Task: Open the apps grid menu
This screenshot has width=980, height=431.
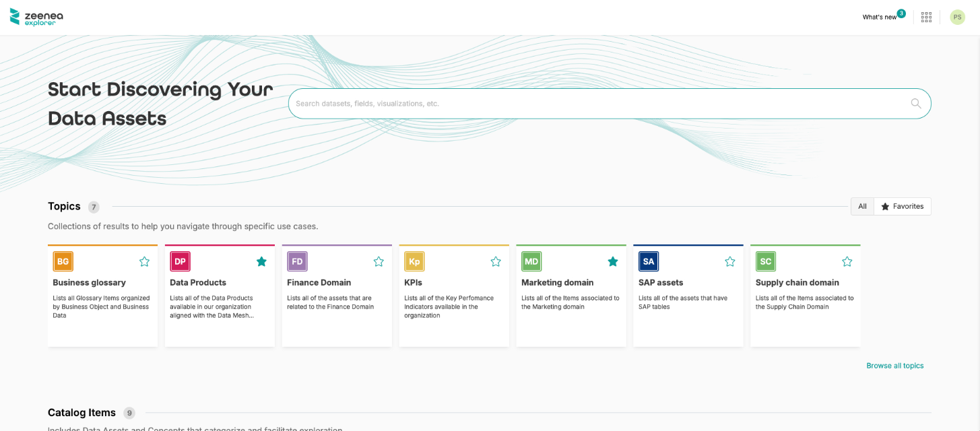Action: pos(926,17)
